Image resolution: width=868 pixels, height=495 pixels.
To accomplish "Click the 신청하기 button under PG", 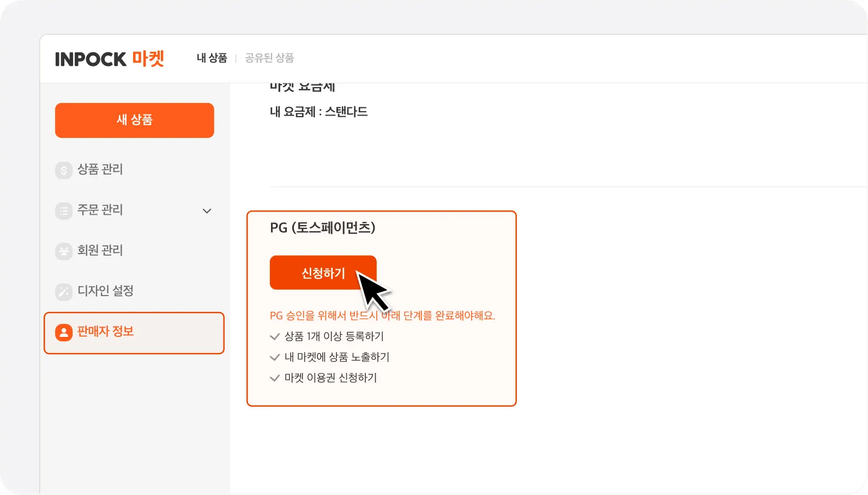I will 323,273.
